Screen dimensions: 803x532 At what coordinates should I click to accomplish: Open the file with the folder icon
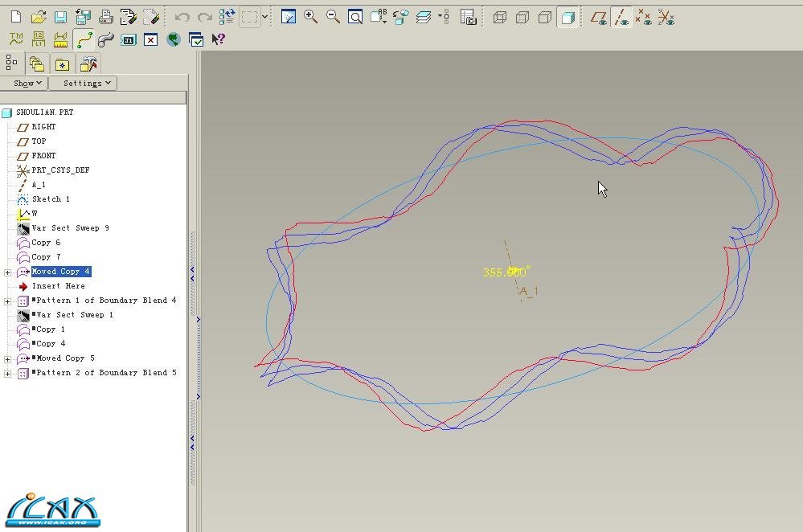[38, 17]
